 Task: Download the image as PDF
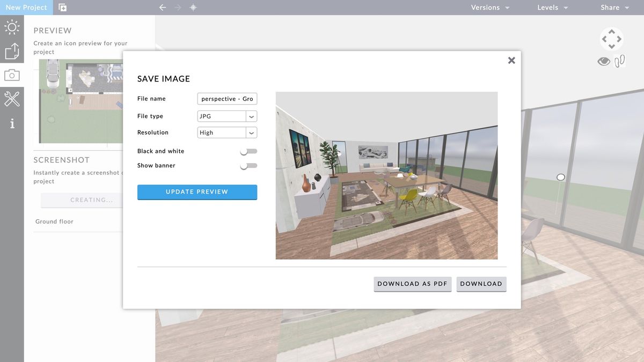pos(412,284)
